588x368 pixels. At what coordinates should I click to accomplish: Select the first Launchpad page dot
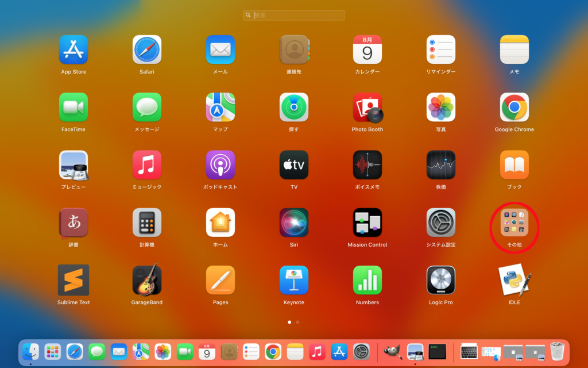pos(289,322)
